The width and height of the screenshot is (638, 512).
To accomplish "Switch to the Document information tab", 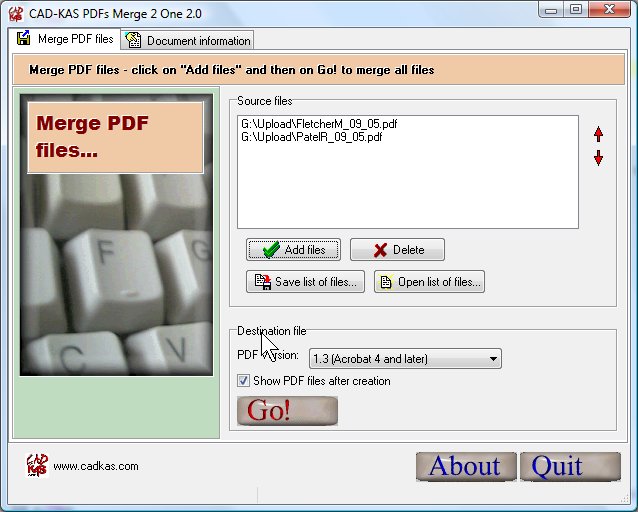I will [188, 41].
